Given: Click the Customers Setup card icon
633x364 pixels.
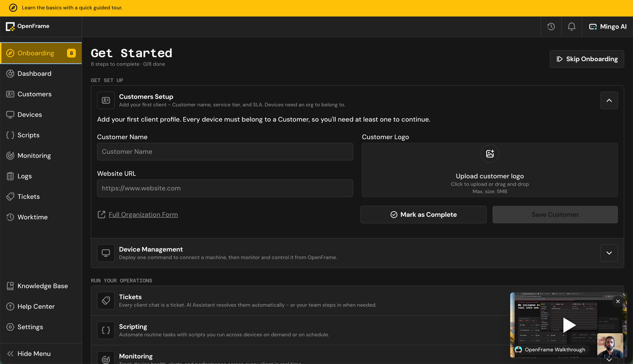Looking at the screenshot, I should tap(106, 100).
